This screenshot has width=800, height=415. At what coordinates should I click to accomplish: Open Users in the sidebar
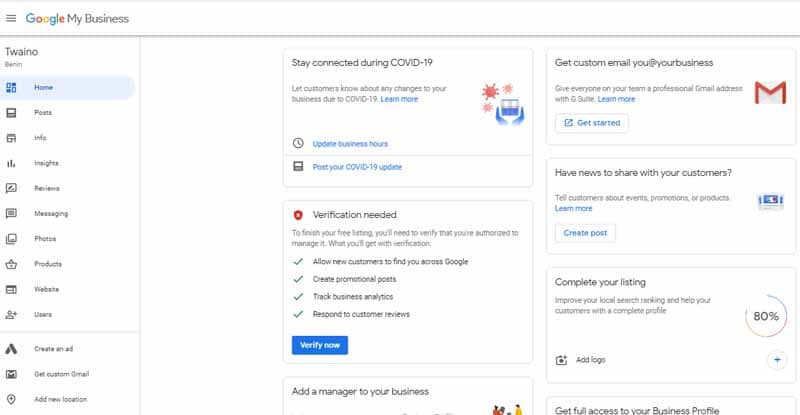coord(68,314)
